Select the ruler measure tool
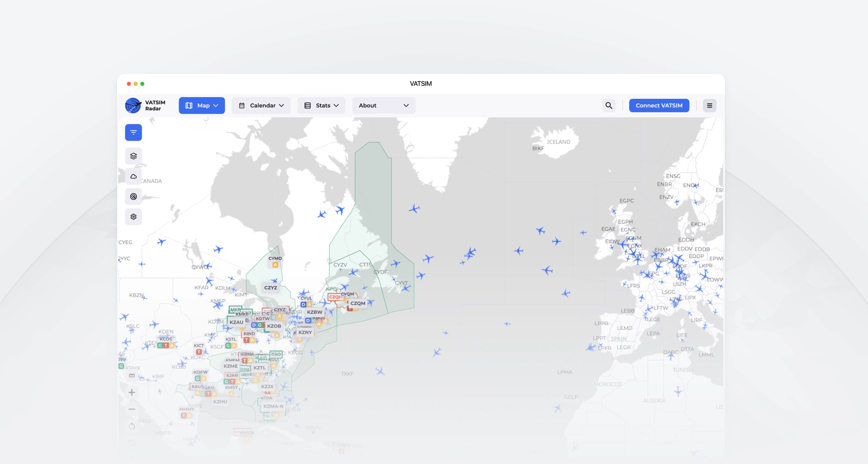Screen dimensions: 868x464 132,375
